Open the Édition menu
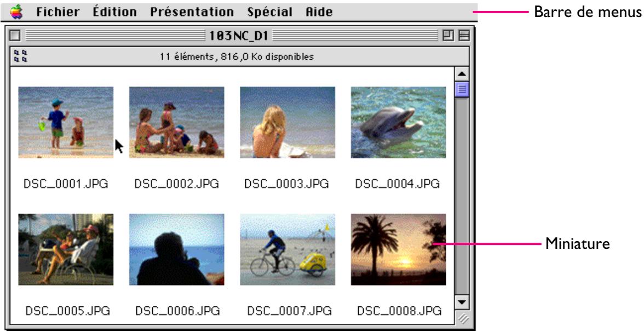The width and height of the screenshot is (644, 331). click(114, 12)
